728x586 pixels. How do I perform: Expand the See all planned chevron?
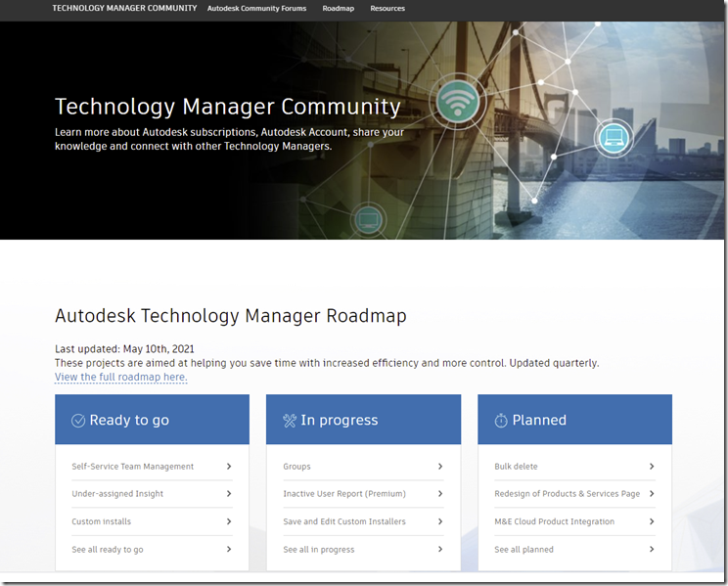pyautogui.click(x=652, y=549)
